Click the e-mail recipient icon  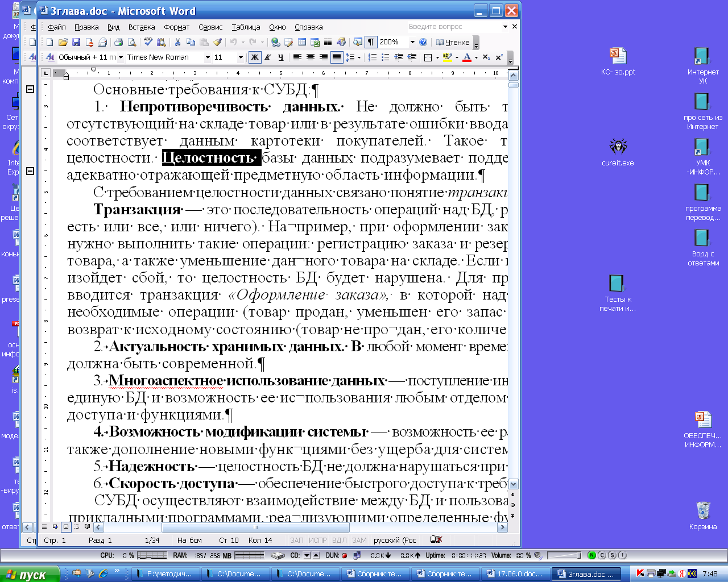(x=102, y=42)
